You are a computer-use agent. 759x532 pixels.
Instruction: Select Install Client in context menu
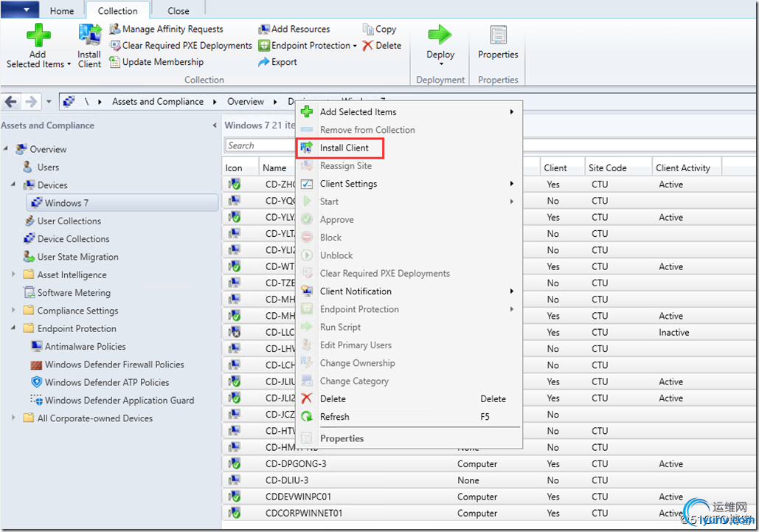coord(344,148)
